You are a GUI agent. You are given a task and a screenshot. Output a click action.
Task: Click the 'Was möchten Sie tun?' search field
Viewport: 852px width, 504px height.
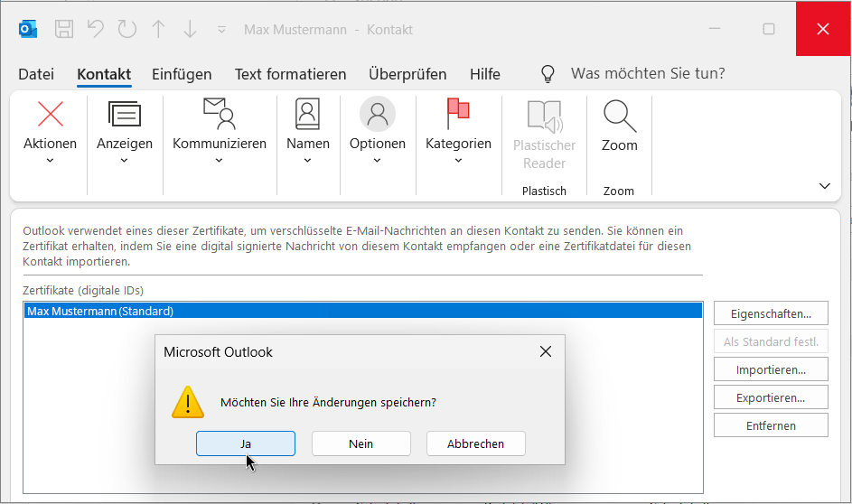coord(648,74)
